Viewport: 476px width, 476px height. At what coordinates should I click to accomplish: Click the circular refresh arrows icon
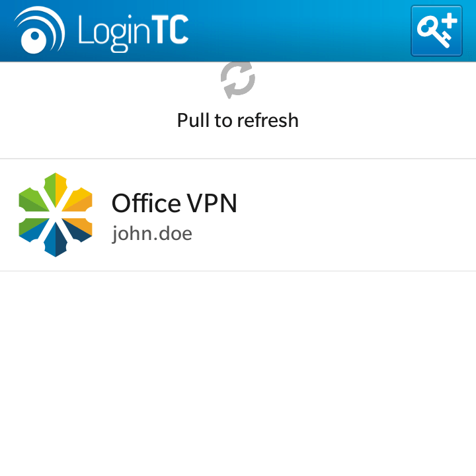(x=238, y=79)
